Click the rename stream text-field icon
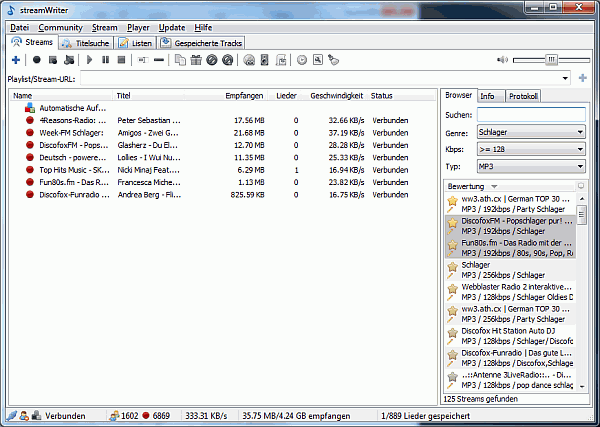This screenshot has width=600, height=427. tap(143, 60)
